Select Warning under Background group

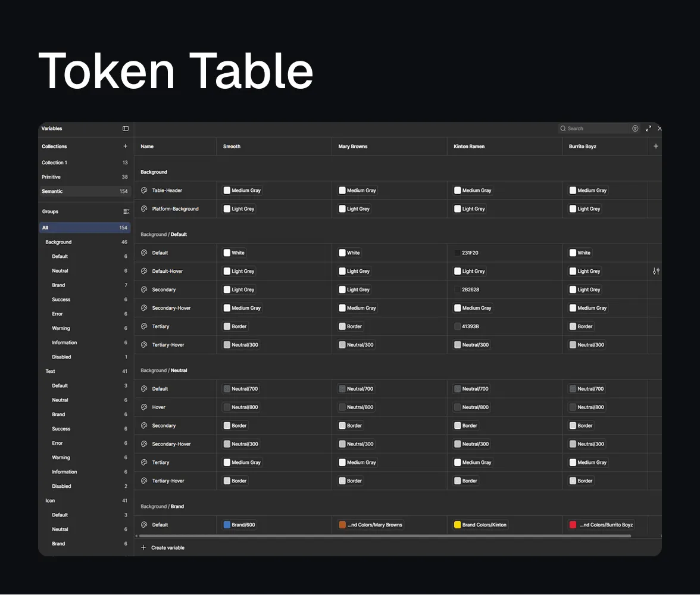point(85,328)
